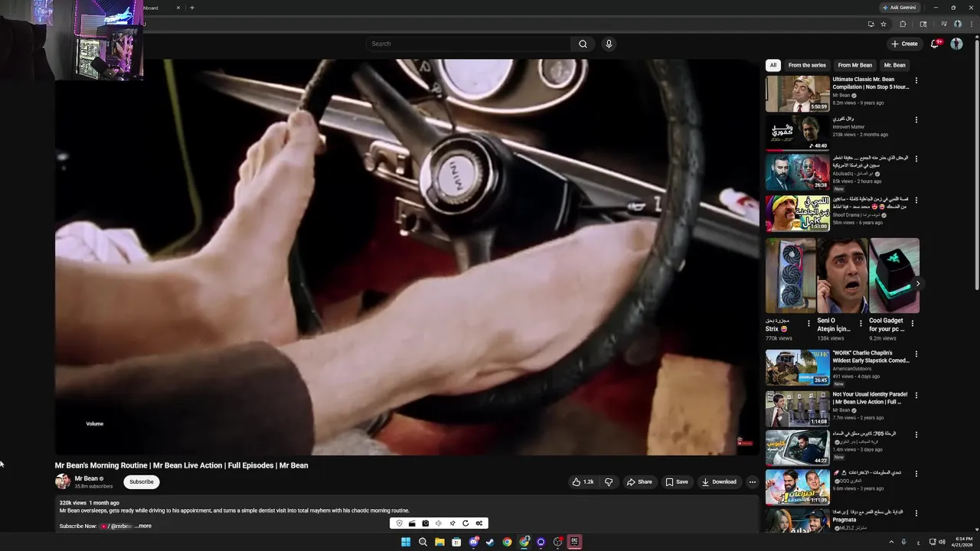Select the All filter chip
The image size is (980, 551).
(x=773, y=65)
